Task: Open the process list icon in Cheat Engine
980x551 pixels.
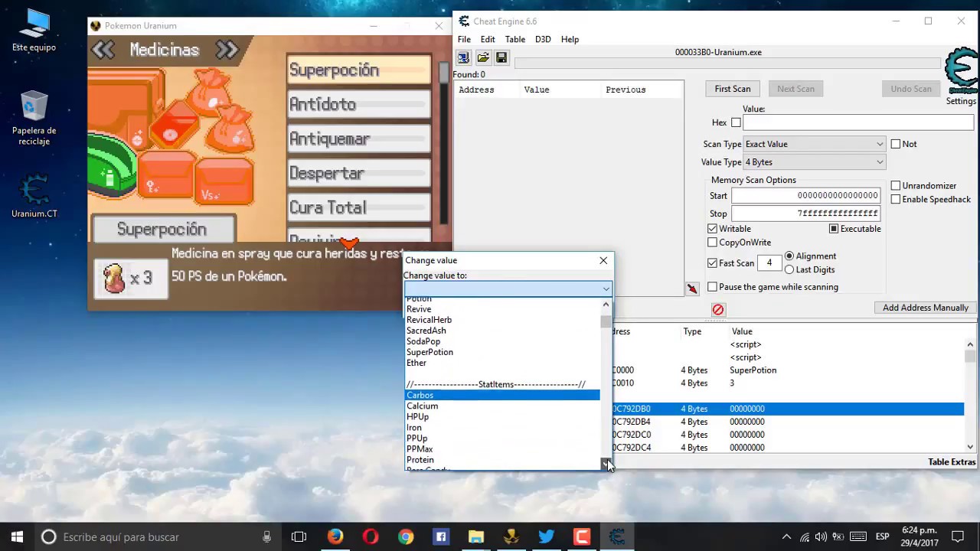Action: click(463, 58)
